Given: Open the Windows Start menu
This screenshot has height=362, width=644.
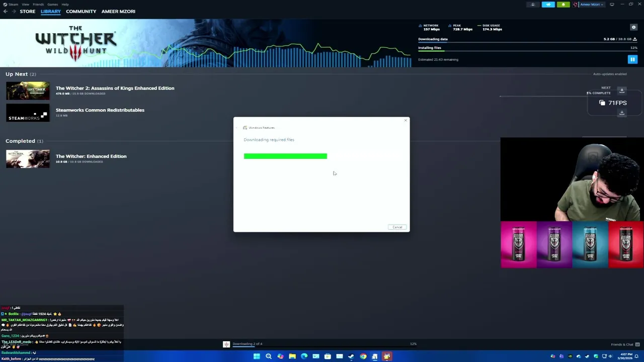Looking at the screenshot, I should pyautogui.click(x=257, y=356).
